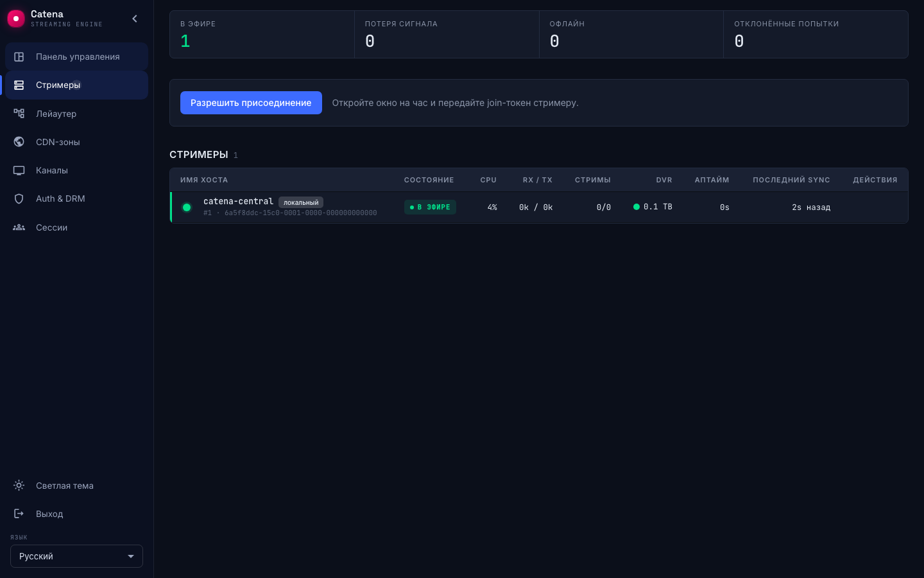
Task: Open the Сессии people icon
Action: tap(19, 227)
